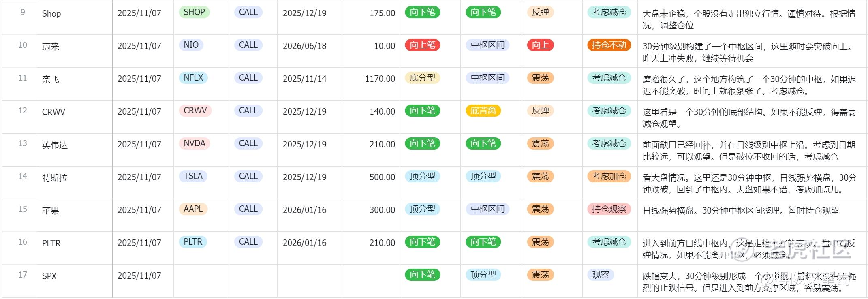Viewport: 868px width, 299px height.
Task: Select the strike price 175.00
Action: tap(382, 13)
